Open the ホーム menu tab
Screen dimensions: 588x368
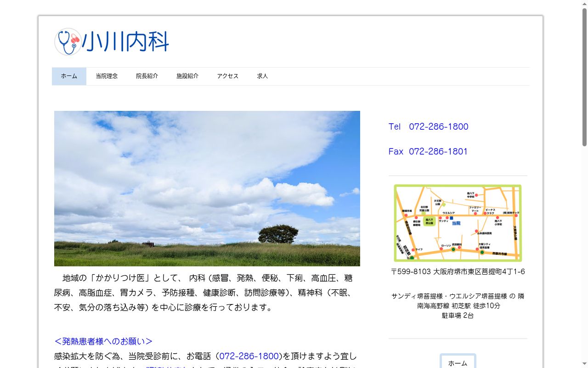69,76
